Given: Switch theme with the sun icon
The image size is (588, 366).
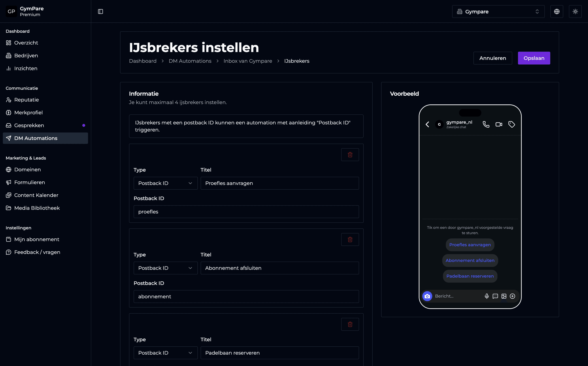Looking at the screenshot, I should click(575, 11).
